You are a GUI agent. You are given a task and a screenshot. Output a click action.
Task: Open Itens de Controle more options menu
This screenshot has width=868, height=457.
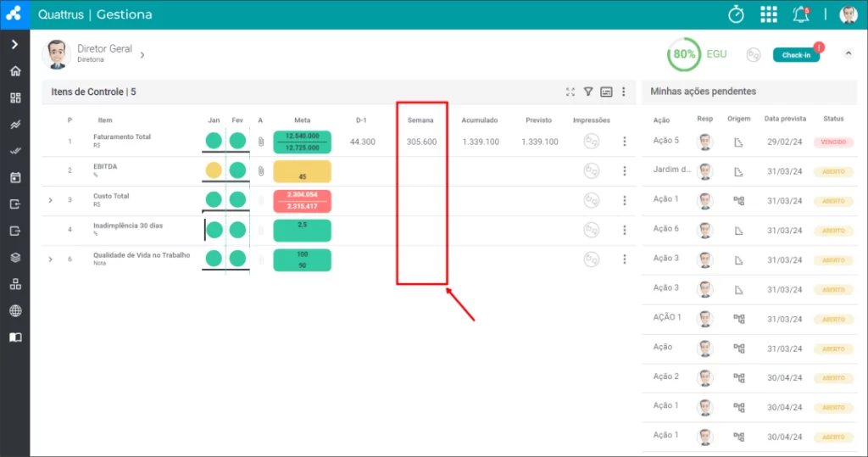coord(623,92)
